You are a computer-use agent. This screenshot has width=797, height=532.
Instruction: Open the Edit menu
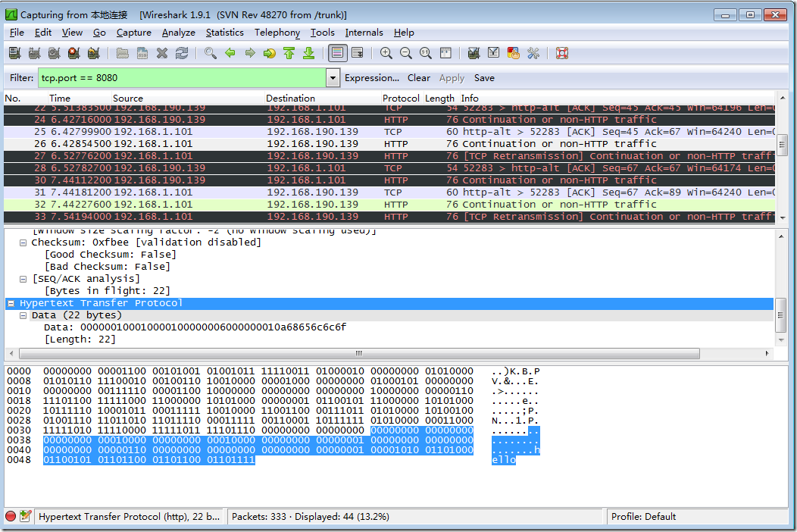[x=43, y=33]
